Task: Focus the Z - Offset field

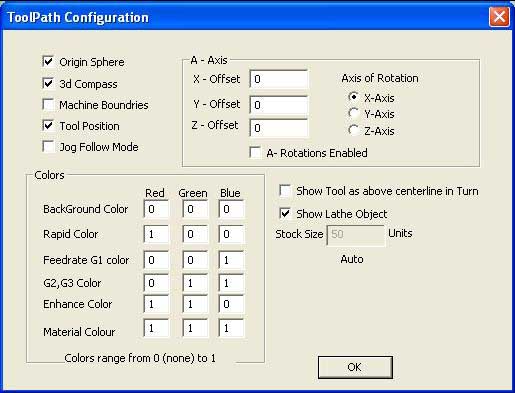Action: 279,128
